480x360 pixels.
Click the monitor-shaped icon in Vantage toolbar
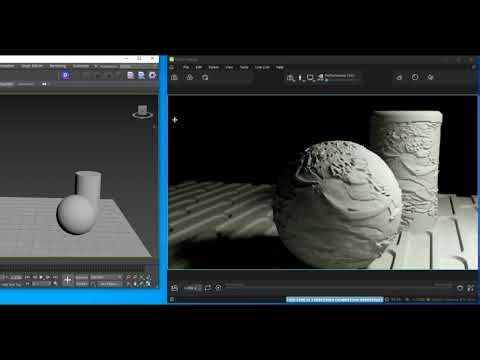tap(310, 78)
